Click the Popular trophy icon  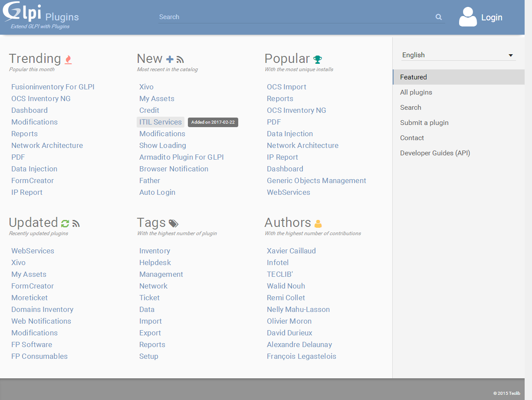[318, 59]
